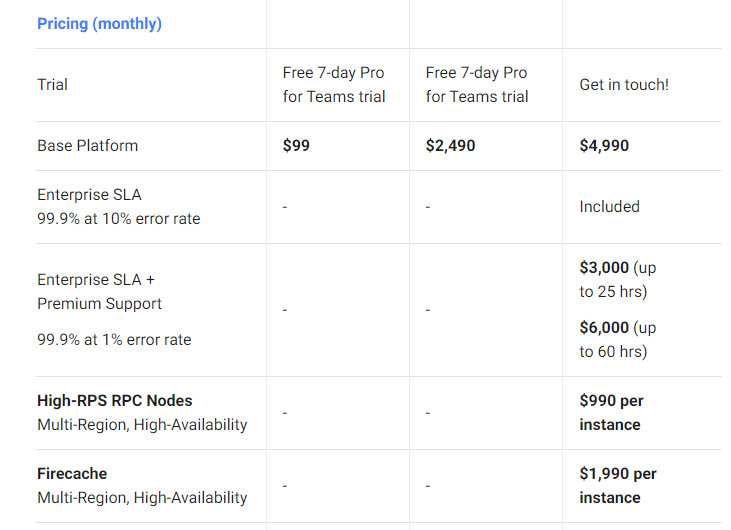The height and width of the screenshot is (530, 731).
Task: Click the Base Platform row label
Action: (x=88, y=146)
